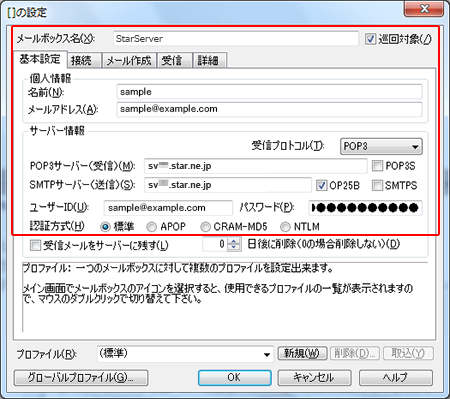
Task: Open the プロファイル (標準) dropdown
Action: click(x=185, y=354)
